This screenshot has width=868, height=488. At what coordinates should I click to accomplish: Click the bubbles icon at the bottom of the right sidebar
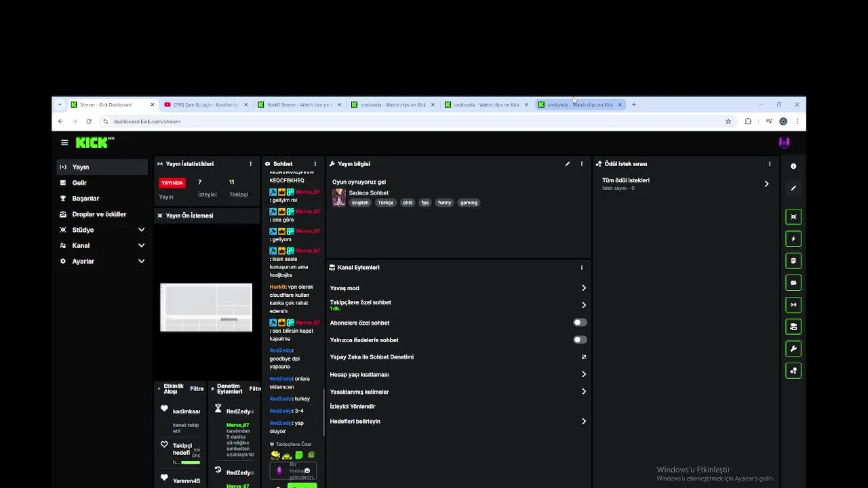793,371
